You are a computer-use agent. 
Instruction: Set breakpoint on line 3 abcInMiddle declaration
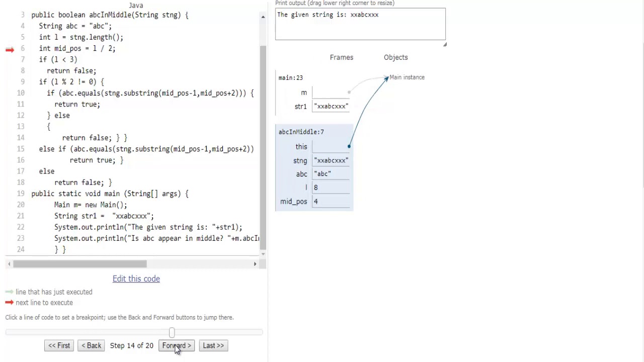click(110, 15)
